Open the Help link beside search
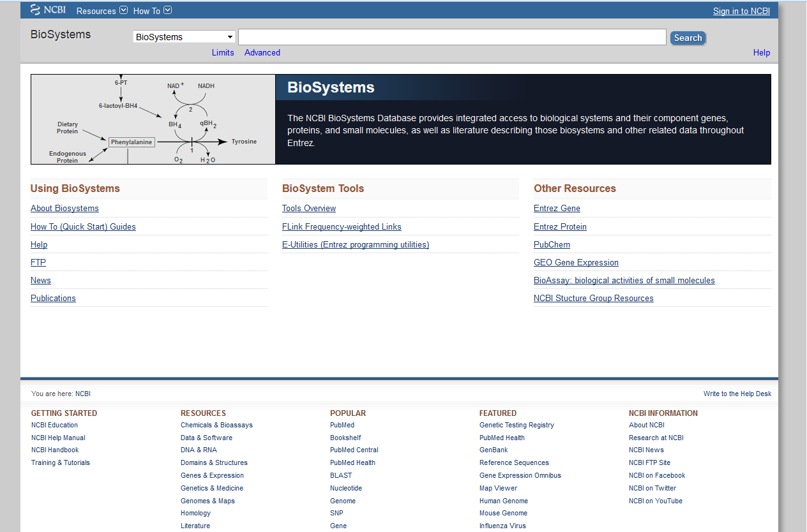 (762, 53)
